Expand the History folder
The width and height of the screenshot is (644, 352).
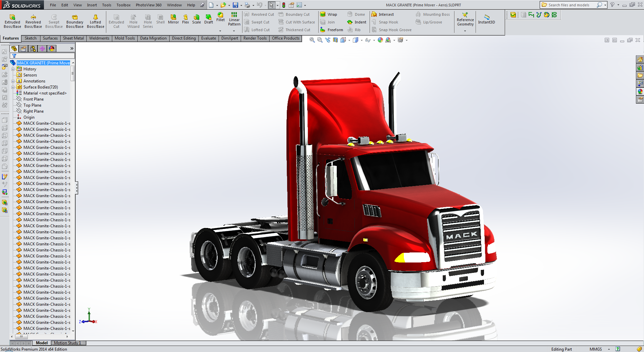point(13,69)
